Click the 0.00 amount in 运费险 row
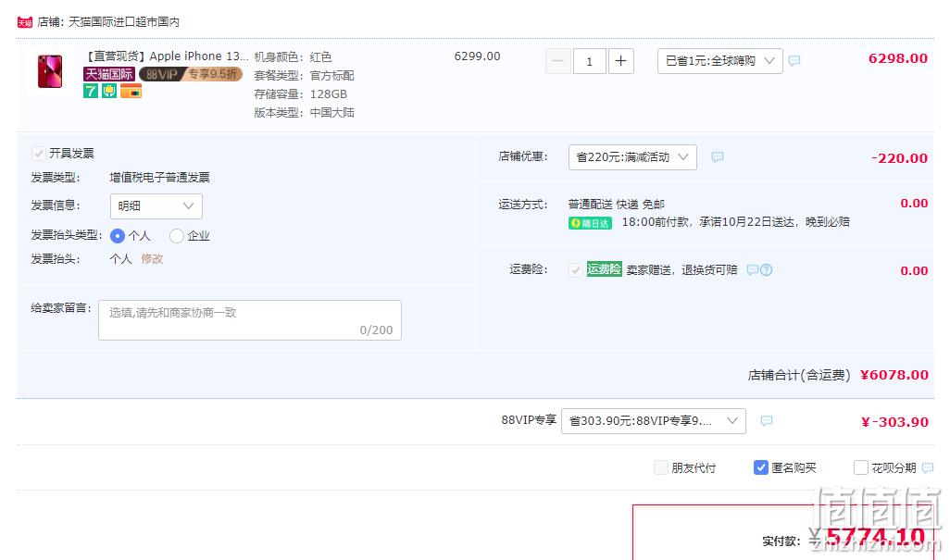Image resolution: width=950 pixels, height=560 pixels. tap(914, 270)
